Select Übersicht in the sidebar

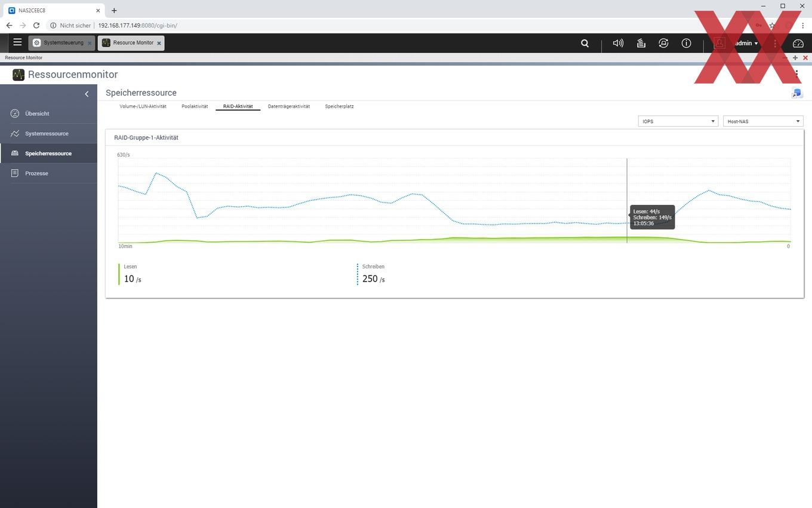point(48,114)
